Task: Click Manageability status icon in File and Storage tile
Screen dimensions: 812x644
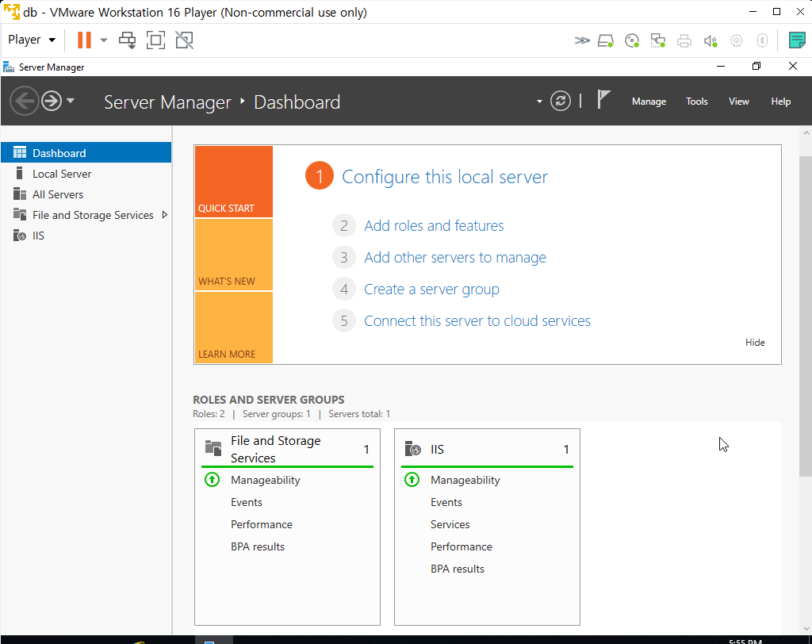Action: pos(212,480)
